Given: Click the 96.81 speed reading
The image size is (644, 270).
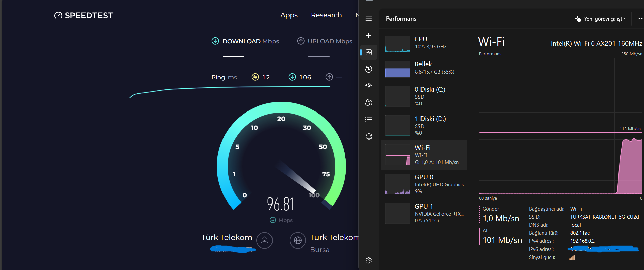Looking at the screenshot, I should click(x=281, y=204).
